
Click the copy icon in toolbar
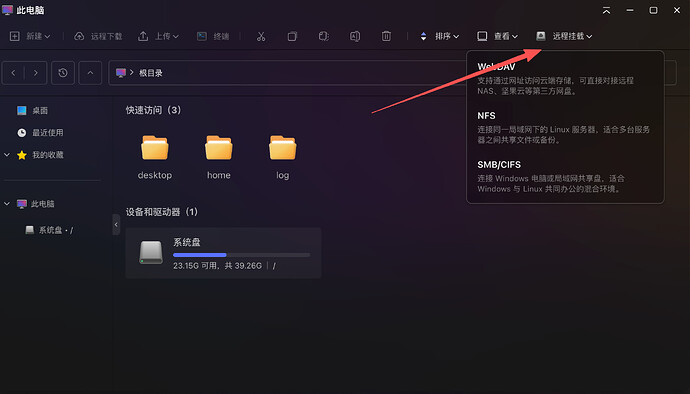[292, 36]
